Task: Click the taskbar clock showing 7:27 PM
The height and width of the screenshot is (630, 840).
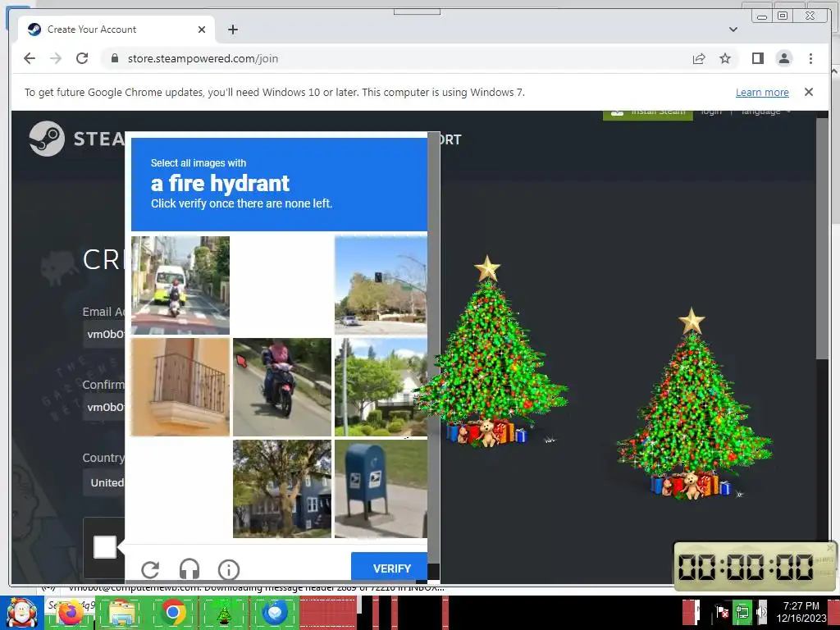Action: 801,612
